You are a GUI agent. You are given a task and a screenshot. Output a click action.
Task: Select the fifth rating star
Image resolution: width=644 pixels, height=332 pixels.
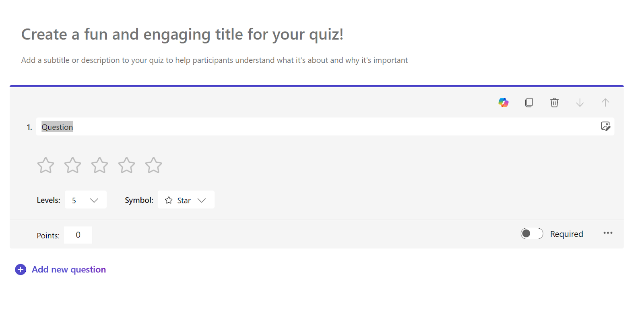click(x=153, y=165)
